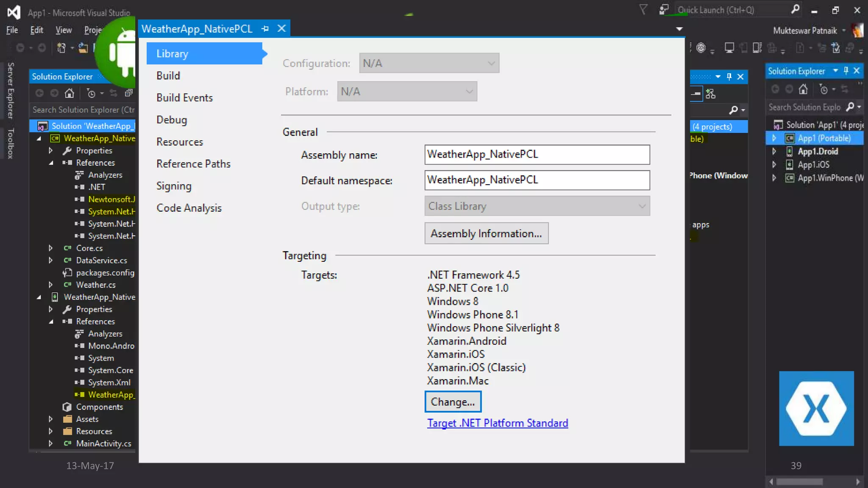Select the Build properties tab
The width and height of the screenshot is (868, 488).
tap(168, 75)
